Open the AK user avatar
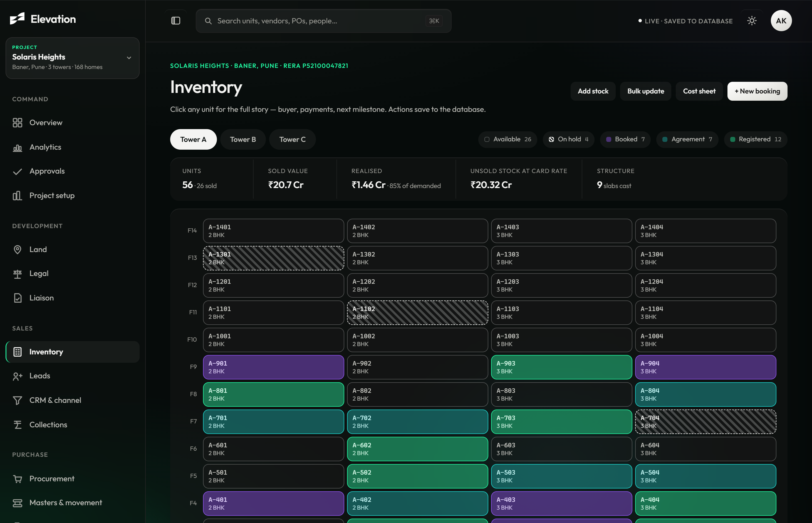The image size is (812, 523). pos(781,21)
